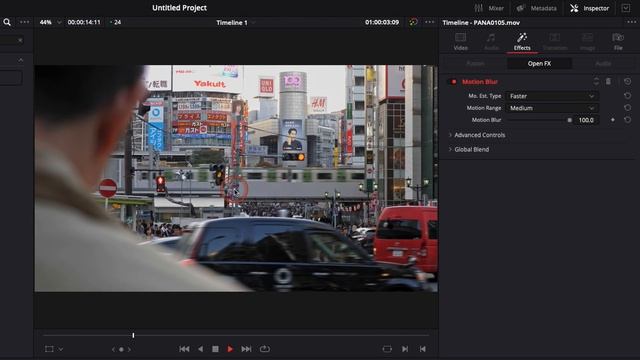Clear the left panel search field
The width and height of the screenshot is (640, 360).
(x=20, y=40)
